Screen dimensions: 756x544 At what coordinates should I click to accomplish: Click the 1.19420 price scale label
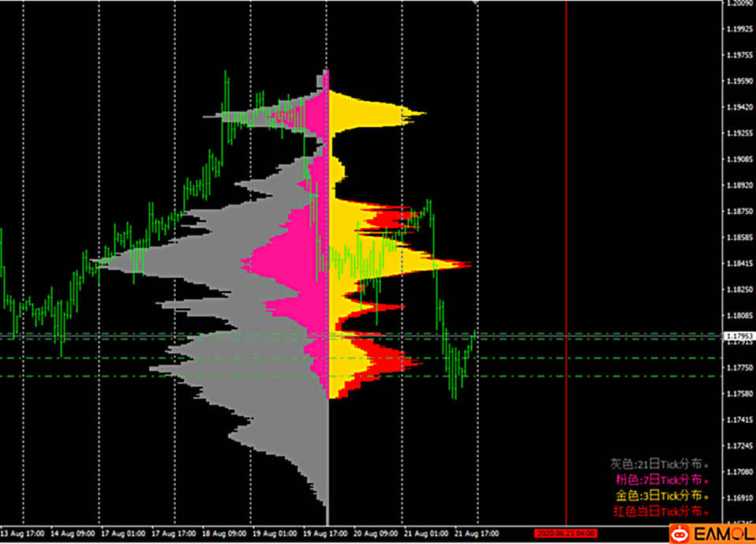pos(740,107)
